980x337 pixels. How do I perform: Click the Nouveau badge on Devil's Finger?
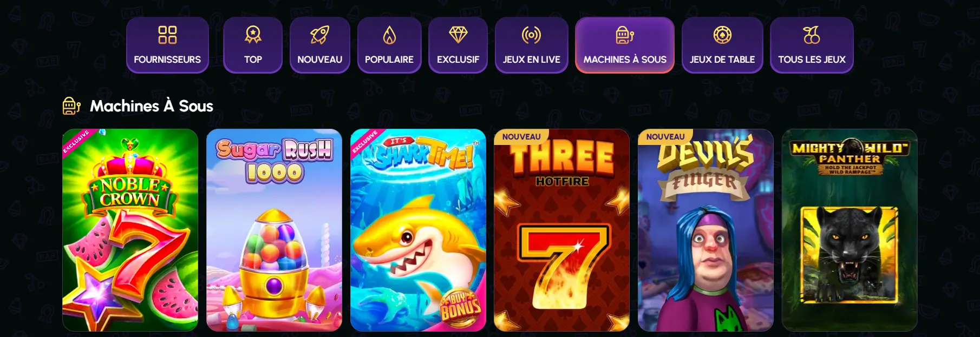665,137
